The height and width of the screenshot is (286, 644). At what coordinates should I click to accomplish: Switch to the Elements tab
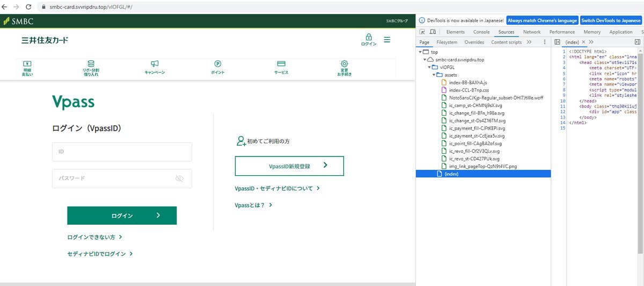point(455,32)
